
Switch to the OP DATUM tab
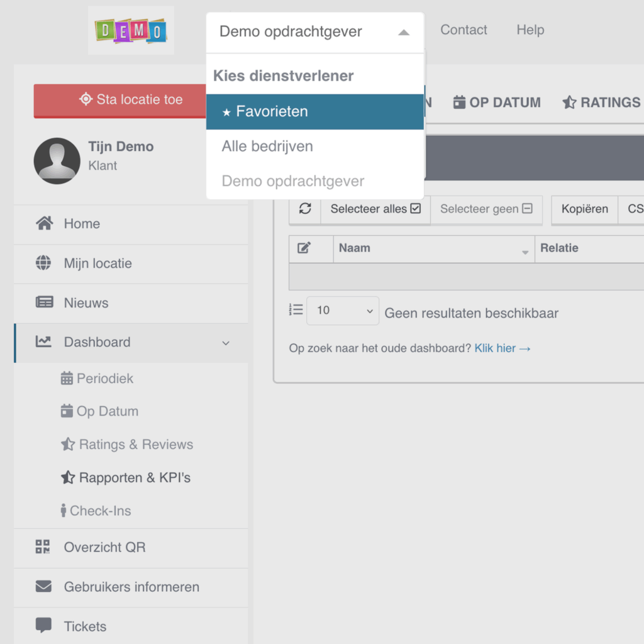tap(497, 103)
